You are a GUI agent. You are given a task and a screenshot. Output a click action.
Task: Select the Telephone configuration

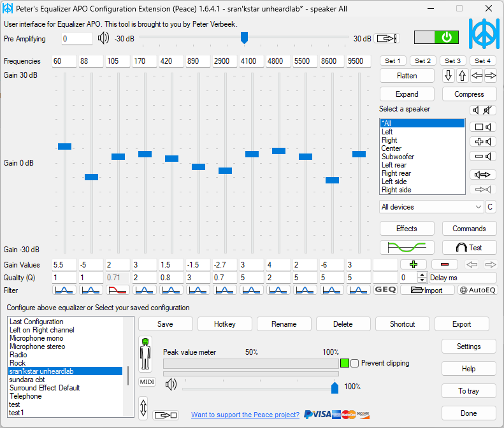coord(65,396)
